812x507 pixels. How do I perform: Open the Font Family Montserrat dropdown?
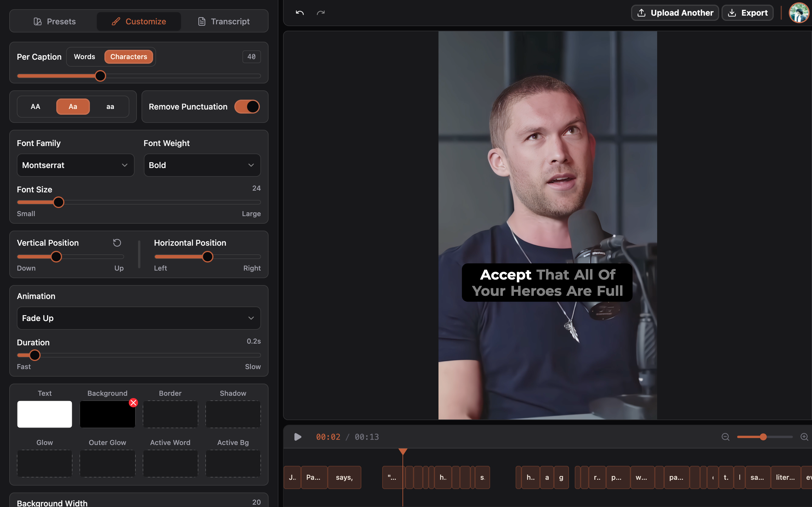pos(75,165)
